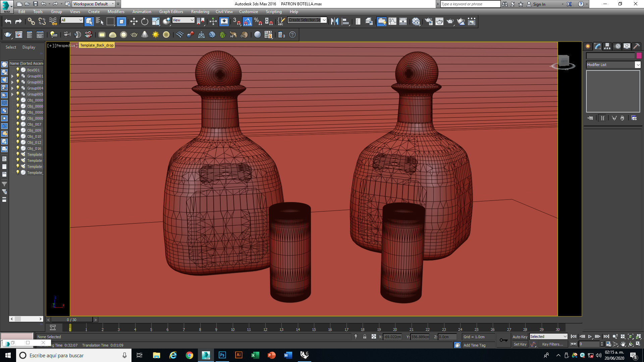Open the Rendered Frame Window icon

pyautogui.click(x=439, y=21)
